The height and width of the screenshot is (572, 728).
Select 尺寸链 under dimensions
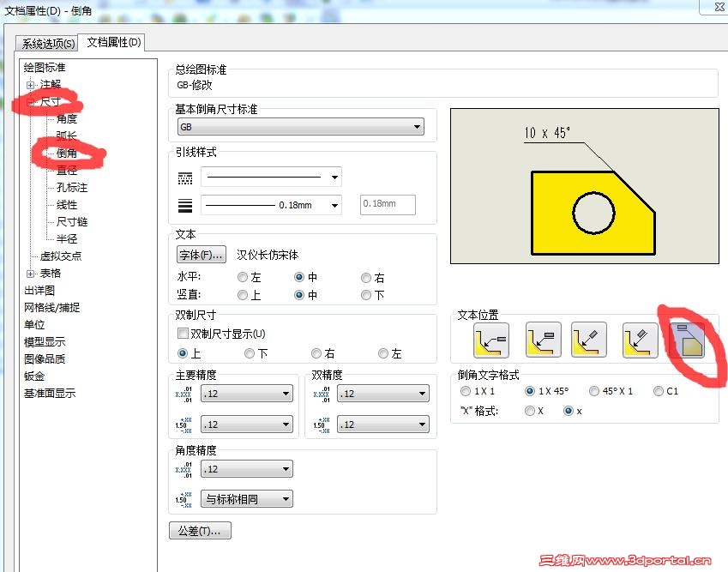72,222
